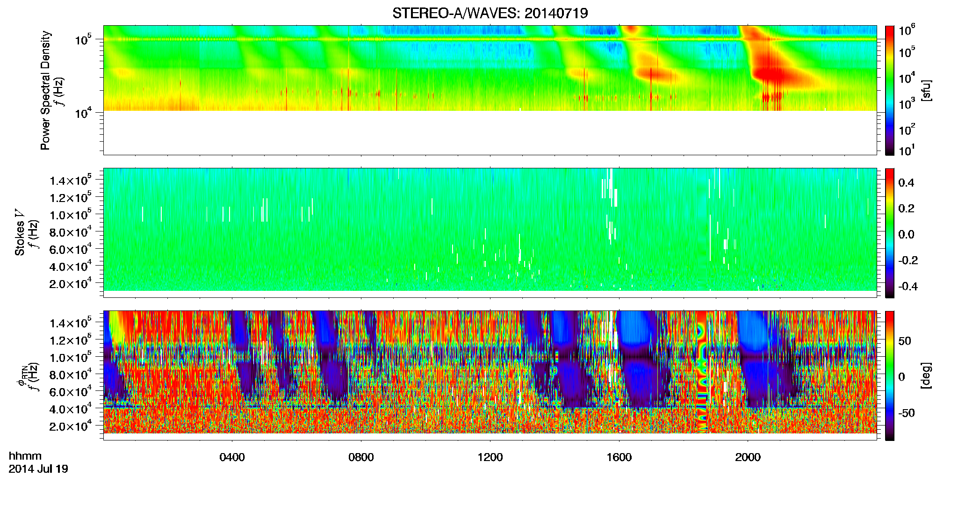Click Stokes V panel's 2.0×10^4 tick label
Image resolution: width=980 pixels, height=505 pixels.
(71, 283)
